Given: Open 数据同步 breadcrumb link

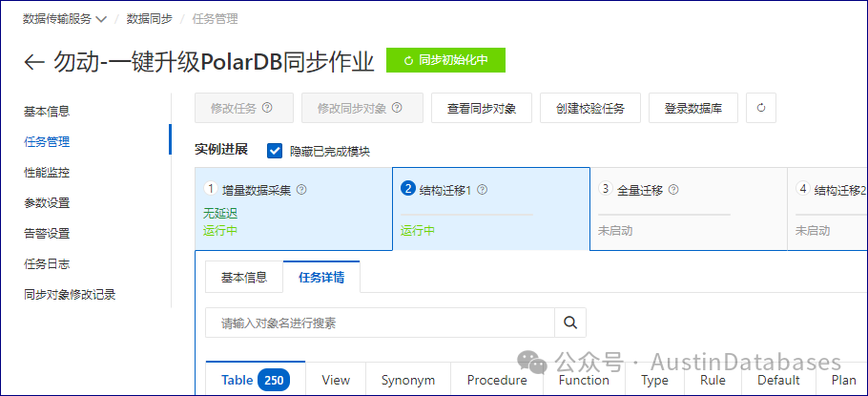Looking at the screenshot, I should [150, 19].
